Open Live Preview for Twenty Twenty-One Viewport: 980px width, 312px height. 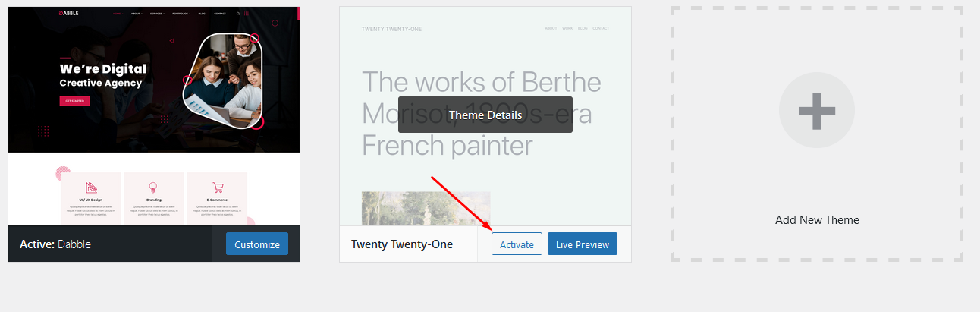(x=583, y=244)
